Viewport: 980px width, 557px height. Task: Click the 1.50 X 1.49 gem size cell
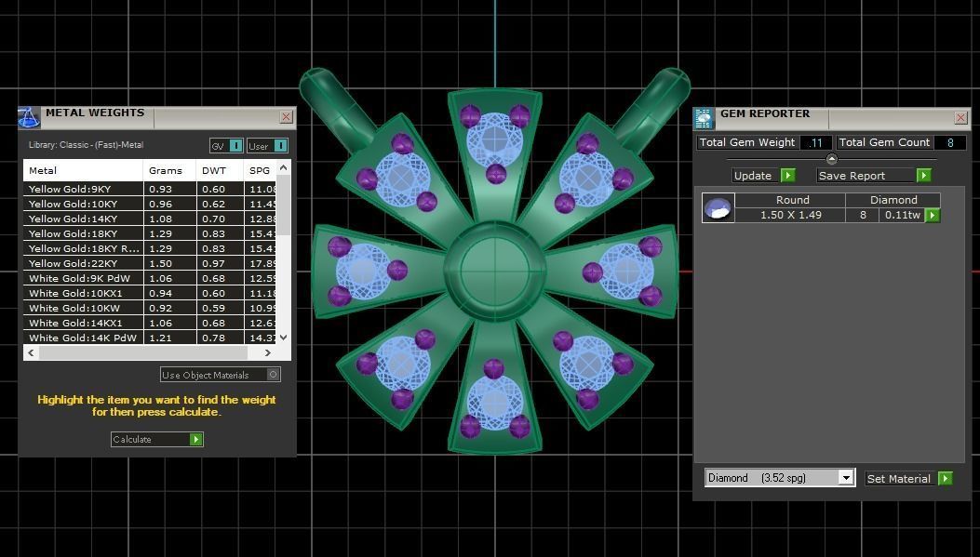790,215
